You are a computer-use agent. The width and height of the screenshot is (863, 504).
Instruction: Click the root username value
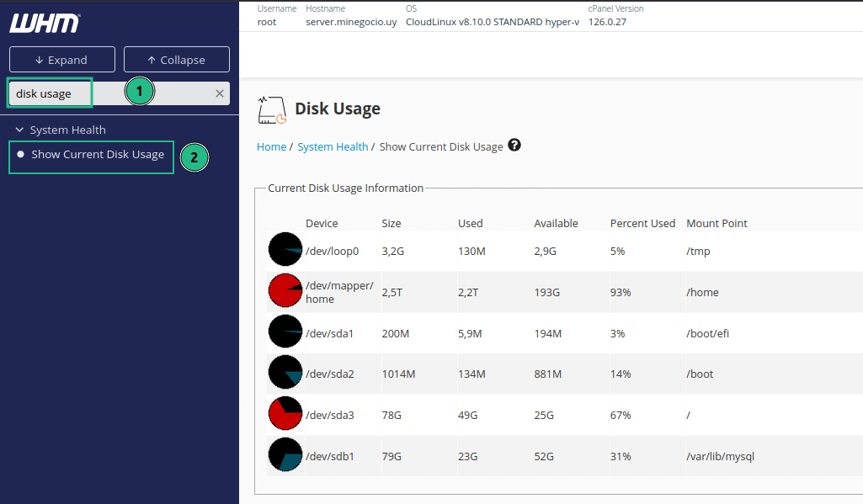pyautogui.click(x=267, y=22)
